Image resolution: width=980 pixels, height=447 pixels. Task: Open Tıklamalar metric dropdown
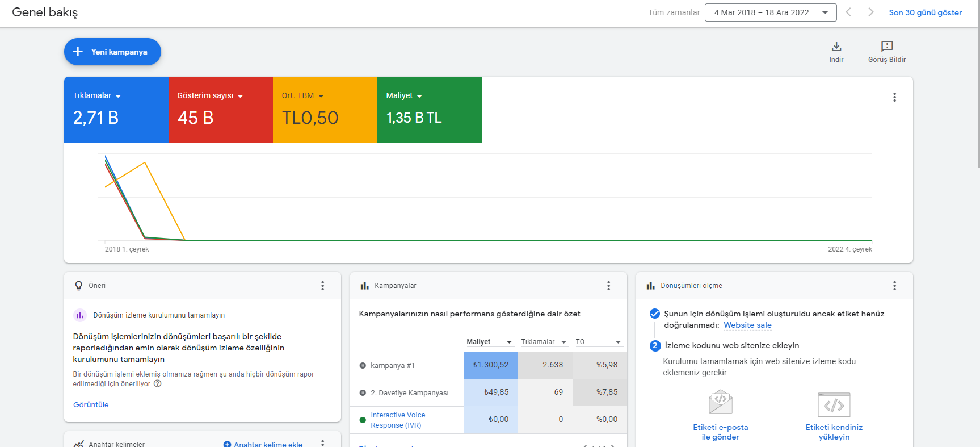click(97, 95)
